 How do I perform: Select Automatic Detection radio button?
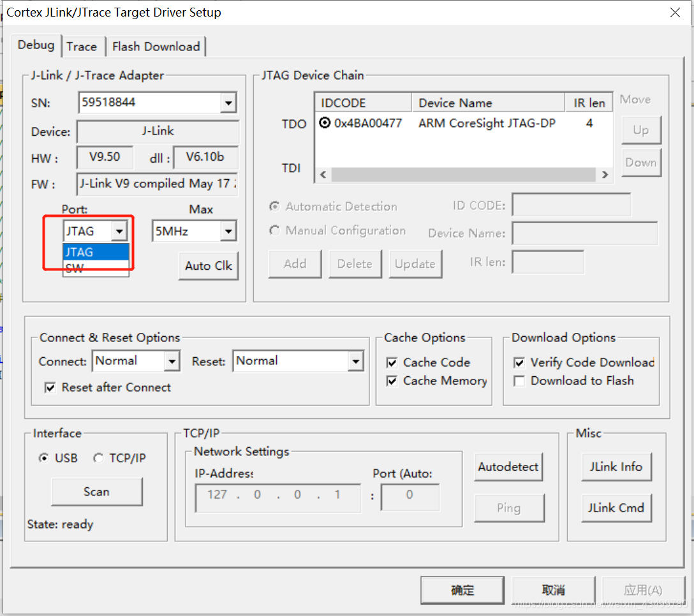tap(275, 206)
